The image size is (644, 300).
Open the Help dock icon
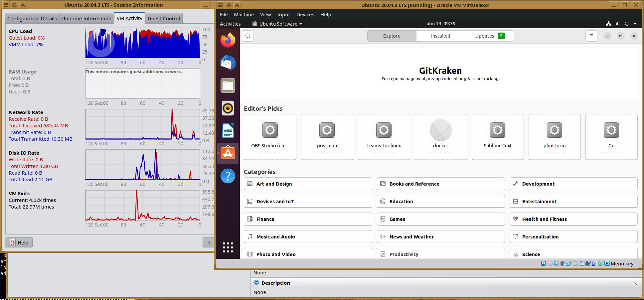coord(228,176)
